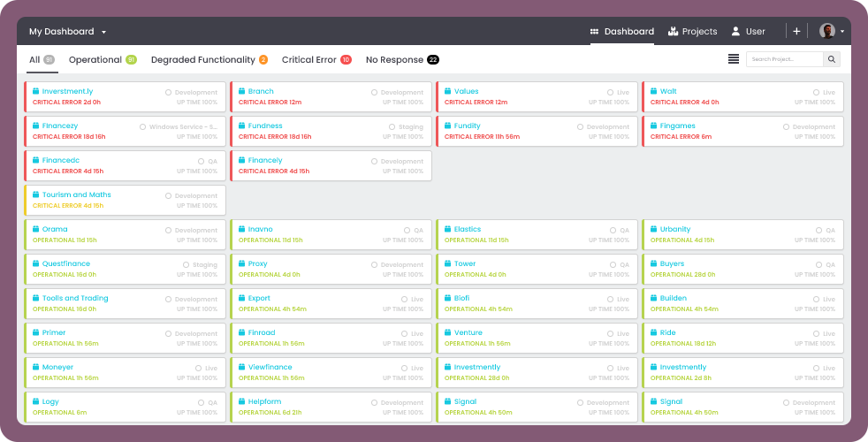Viewport: 868px width, 442px height.
Task: Select the Critical Error tab
Action: point(316,60)
